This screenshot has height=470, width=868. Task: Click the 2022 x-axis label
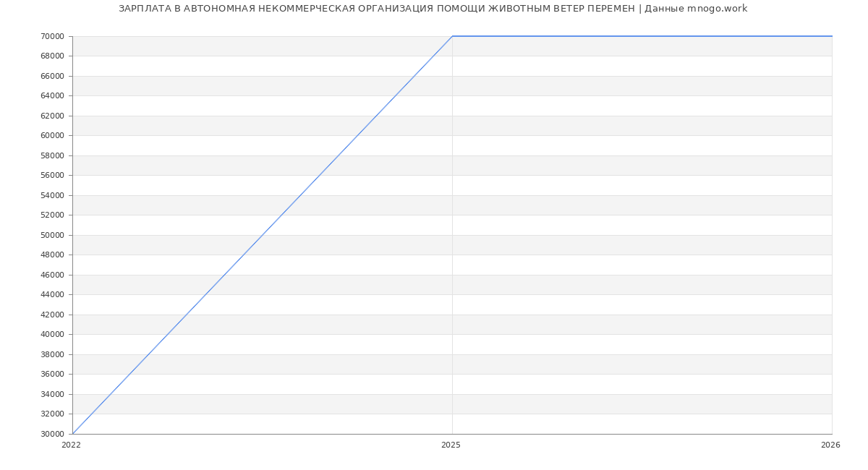(x=71, y=445)
